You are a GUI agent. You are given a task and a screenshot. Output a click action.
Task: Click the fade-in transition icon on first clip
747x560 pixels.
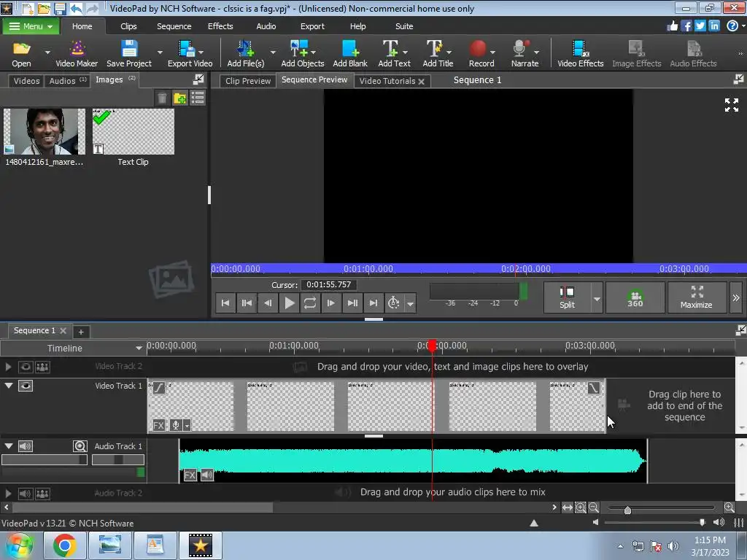point(159,388)
